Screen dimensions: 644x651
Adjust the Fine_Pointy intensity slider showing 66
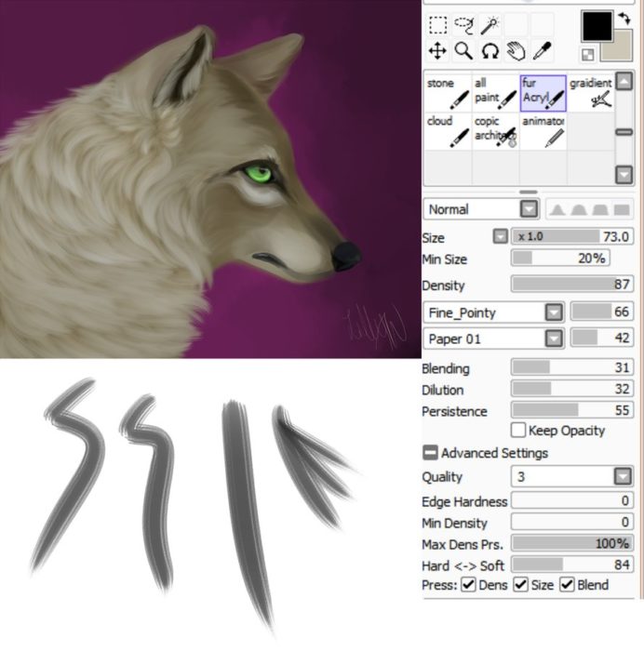click(x=602, y=312)
